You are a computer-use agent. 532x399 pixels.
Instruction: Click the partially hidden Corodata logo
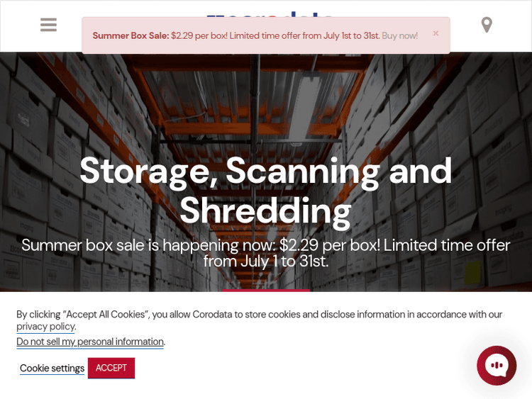tap(270, 13)
